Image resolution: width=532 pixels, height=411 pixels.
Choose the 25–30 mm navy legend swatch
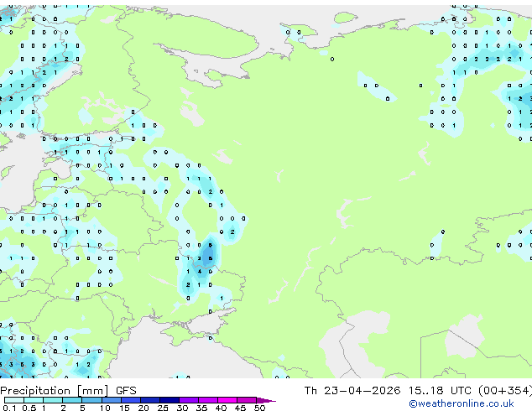169,400
